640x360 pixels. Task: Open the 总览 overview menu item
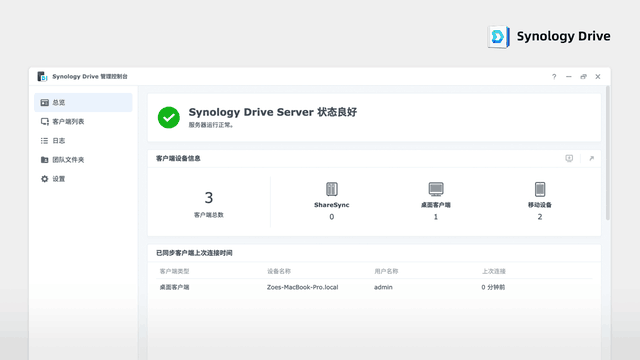(x=83, y=102)
